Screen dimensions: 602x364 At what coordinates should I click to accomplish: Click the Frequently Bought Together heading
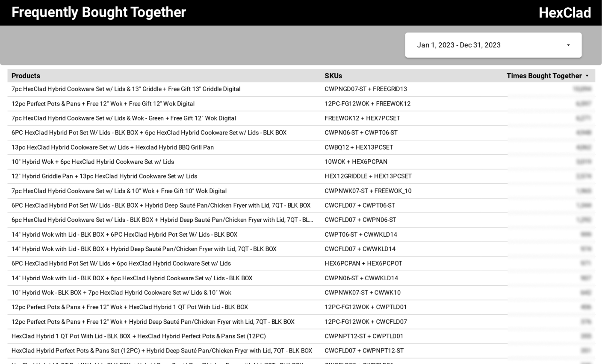click(99, 12)
